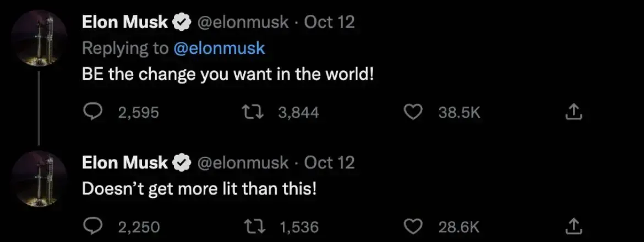Open first tweet's Oct 12 timestamp
Screen dimensions: 644x242
(329, 22)
